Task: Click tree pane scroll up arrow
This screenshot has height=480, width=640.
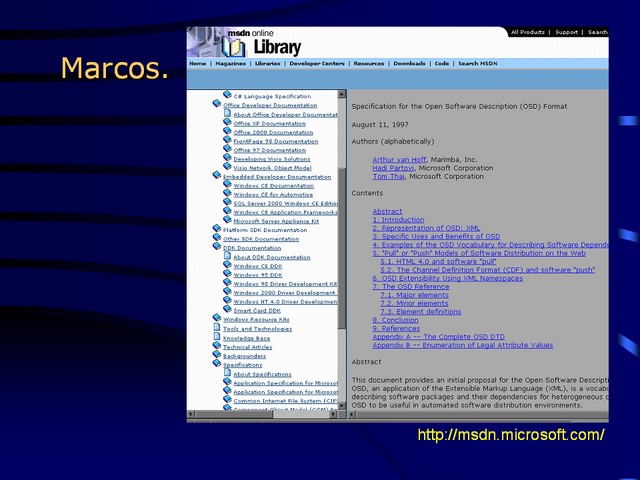Action: pos(342,94)
